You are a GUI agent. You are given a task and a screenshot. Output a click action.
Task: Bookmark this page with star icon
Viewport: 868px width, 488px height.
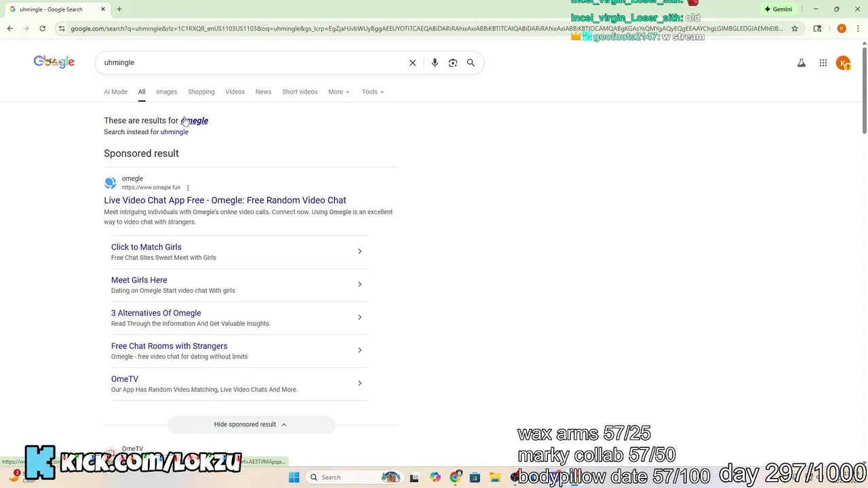point(795,28)
